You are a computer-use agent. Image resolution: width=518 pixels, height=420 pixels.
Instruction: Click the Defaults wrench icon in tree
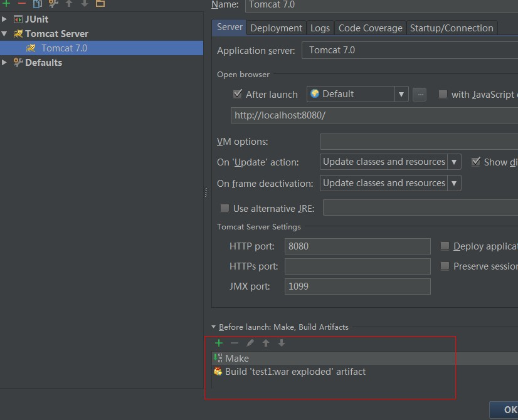(x=18, y=63)
